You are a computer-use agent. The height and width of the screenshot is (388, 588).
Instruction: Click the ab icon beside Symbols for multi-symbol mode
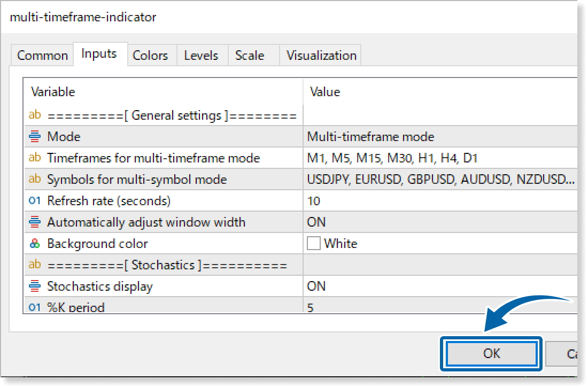click(x=35, y=179)
